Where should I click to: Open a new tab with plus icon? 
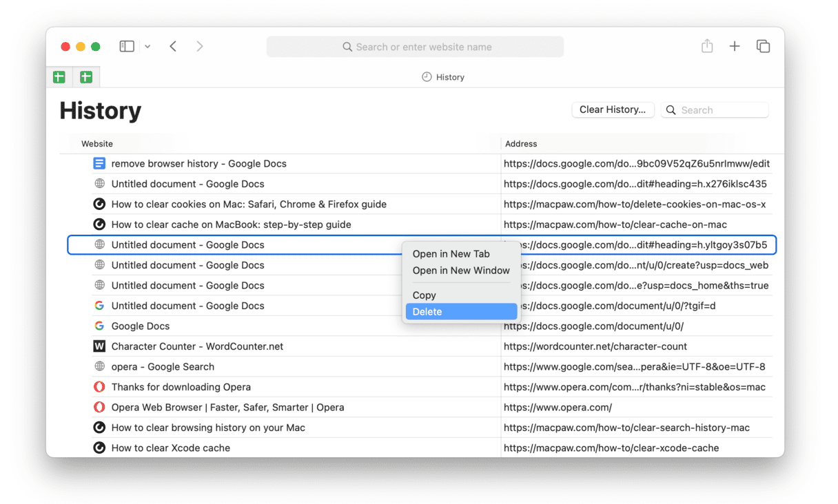tap(735, 46)
